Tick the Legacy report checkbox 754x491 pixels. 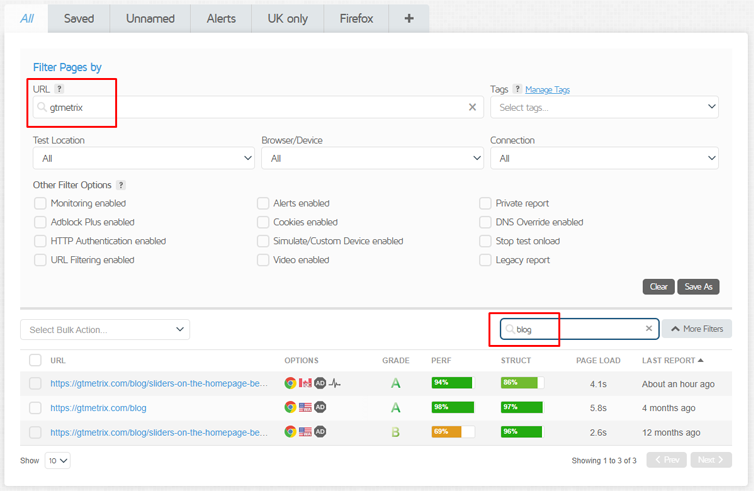pyautogui.click(x=486, y=260)
